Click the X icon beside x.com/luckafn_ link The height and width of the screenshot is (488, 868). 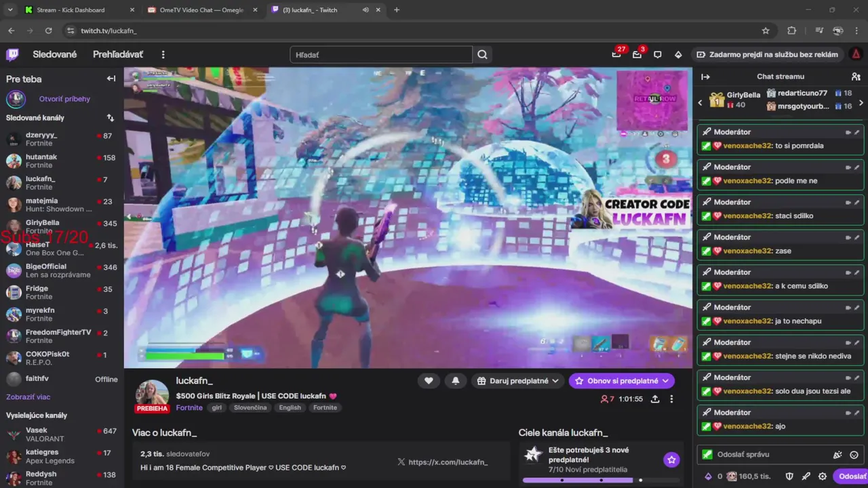click(401, 462)
